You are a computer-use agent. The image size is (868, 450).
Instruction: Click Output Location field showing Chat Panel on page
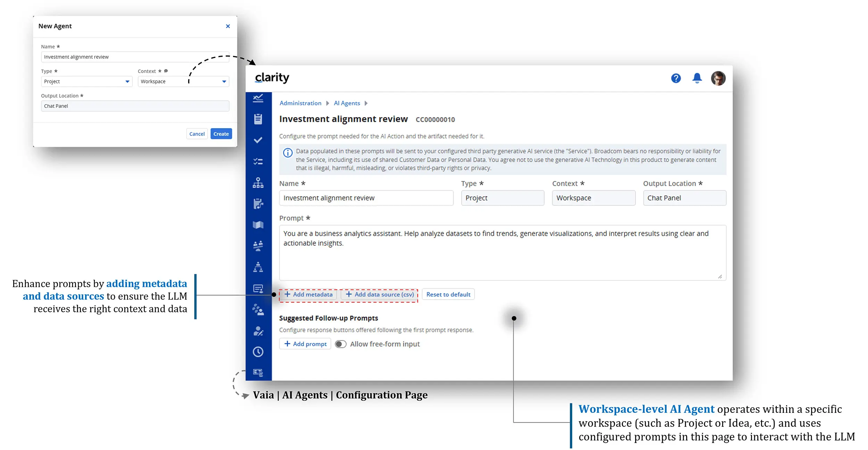[x=685, y=198]
